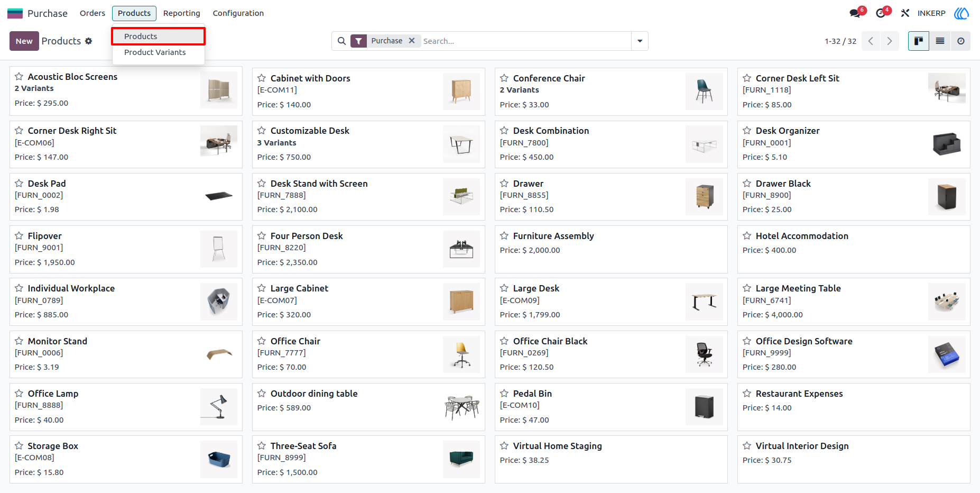Star the Hotel Accommodation product
The height and width of the screenshot is (493, 980).
tap(747, 236)
